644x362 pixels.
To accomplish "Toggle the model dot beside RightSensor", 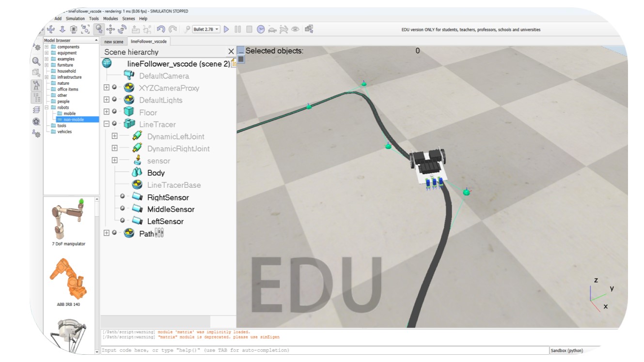I will [122, 197].
